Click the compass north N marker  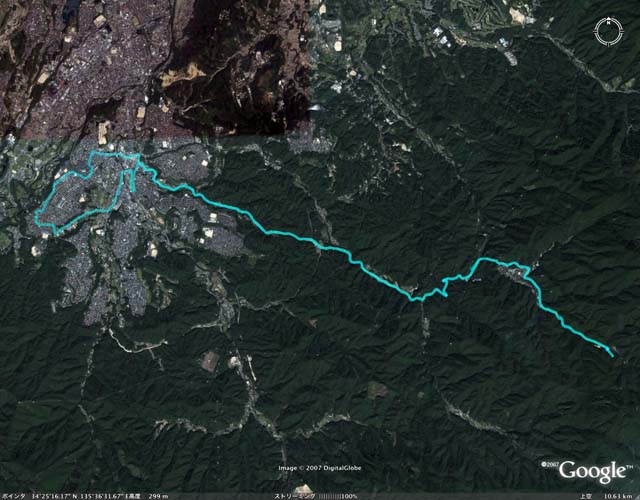(x=608, y=23)
